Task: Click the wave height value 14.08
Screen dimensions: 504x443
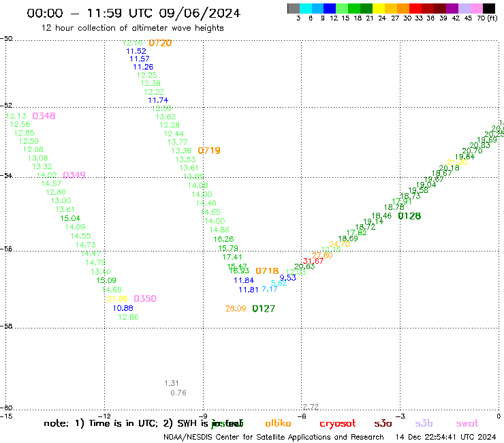Action: [x=198, y=185]
